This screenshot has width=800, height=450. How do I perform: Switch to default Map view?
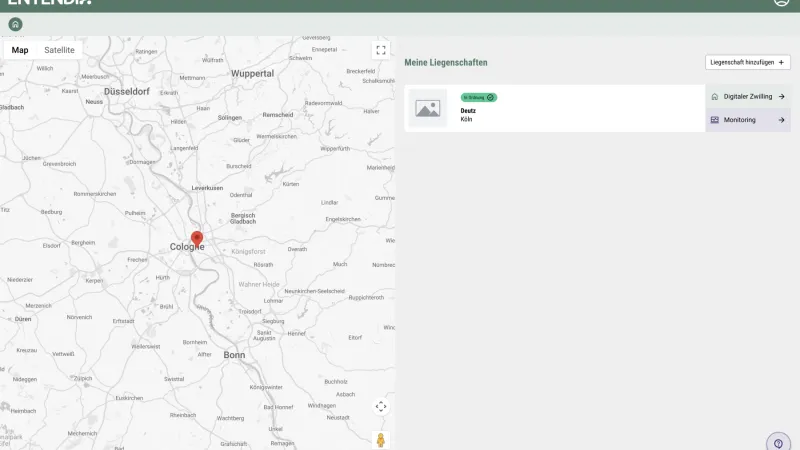tap(20, 50)
